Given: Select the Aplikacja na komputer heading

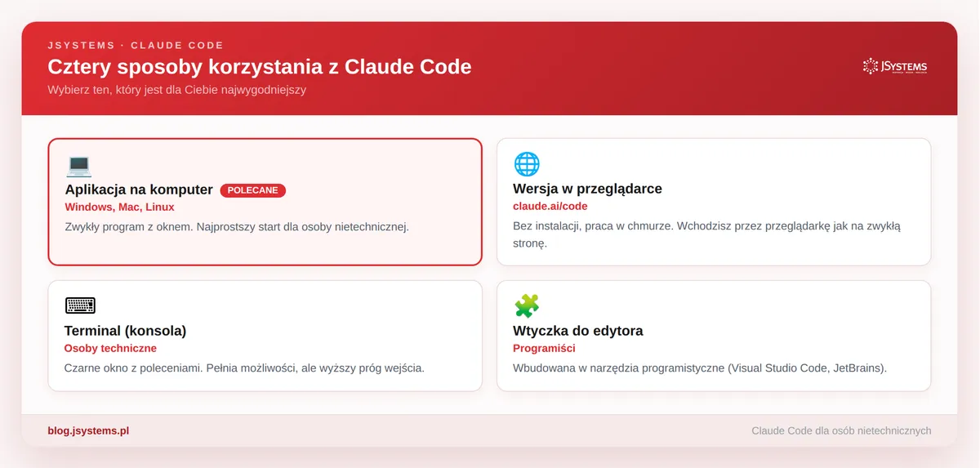Looking at the screenshot, I should point(139,189).
